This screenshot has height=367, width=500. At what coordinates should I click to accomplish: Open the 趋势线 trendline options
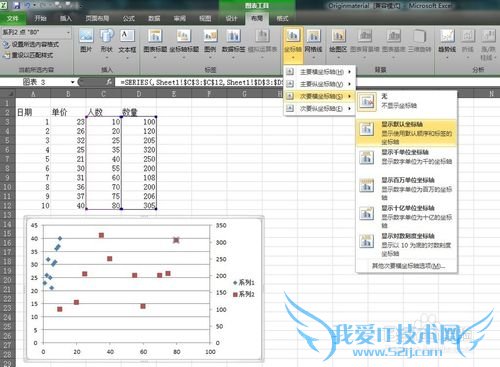[x=447, y=43]
